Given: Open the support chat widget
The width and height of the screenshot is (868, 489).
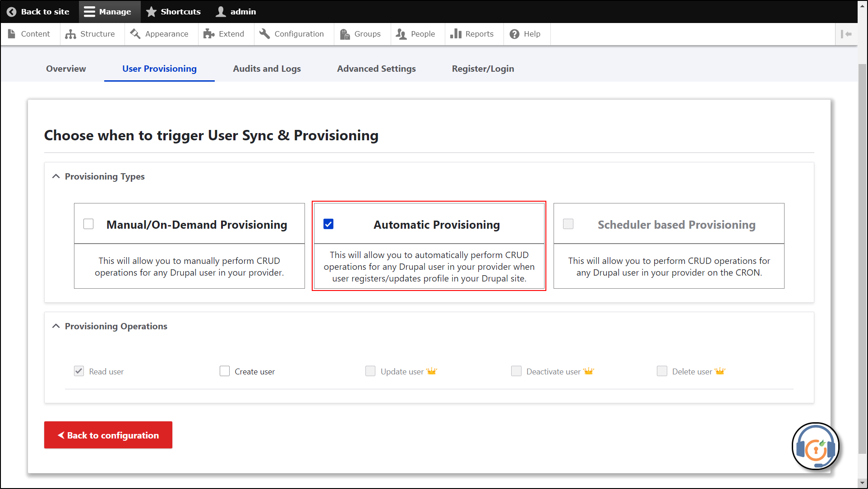Looking at the screenshot, I should pyautogui.click(x=816, y=446).
